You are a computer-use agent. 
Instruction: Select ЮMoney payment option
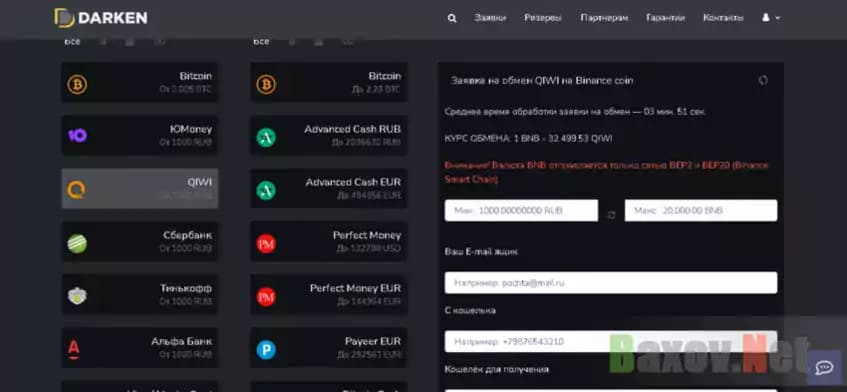[140, 136]
